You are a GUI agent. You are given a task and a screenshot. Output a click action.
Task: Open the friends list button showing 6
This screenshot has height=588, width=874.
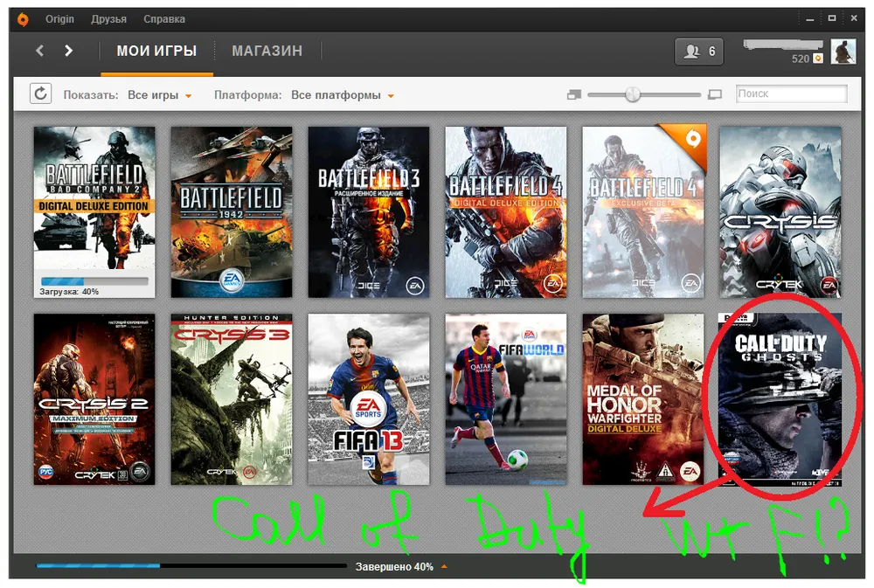click(x=699, y=52)
